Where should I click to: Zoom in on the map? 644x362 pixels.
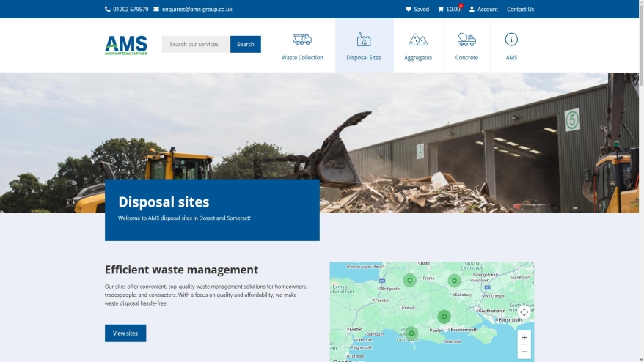tap(524, 337)
